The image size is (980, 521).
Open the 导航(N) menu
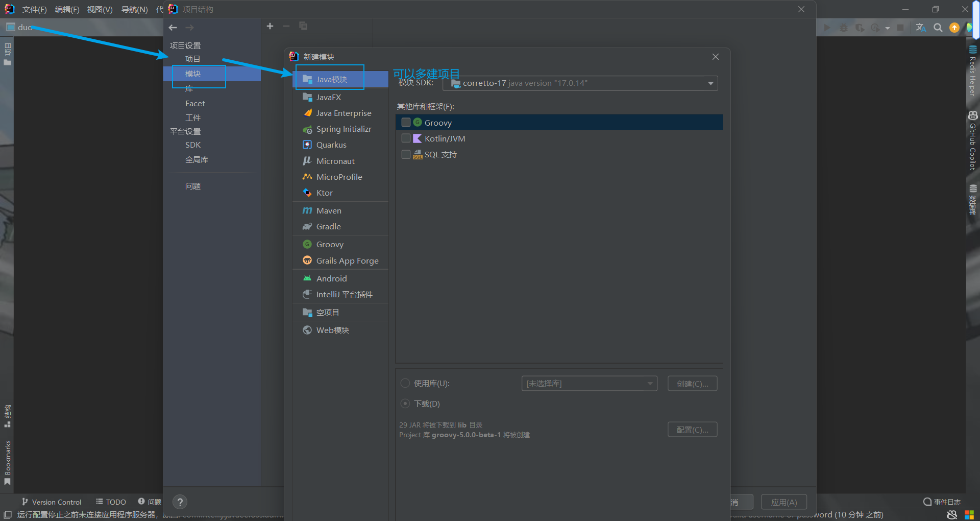pos(134,10)
